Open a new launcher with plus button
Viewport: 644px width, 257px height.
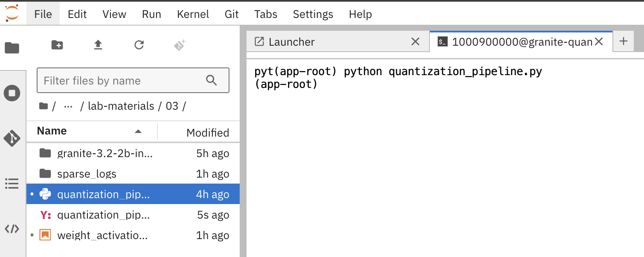[624, 41]
